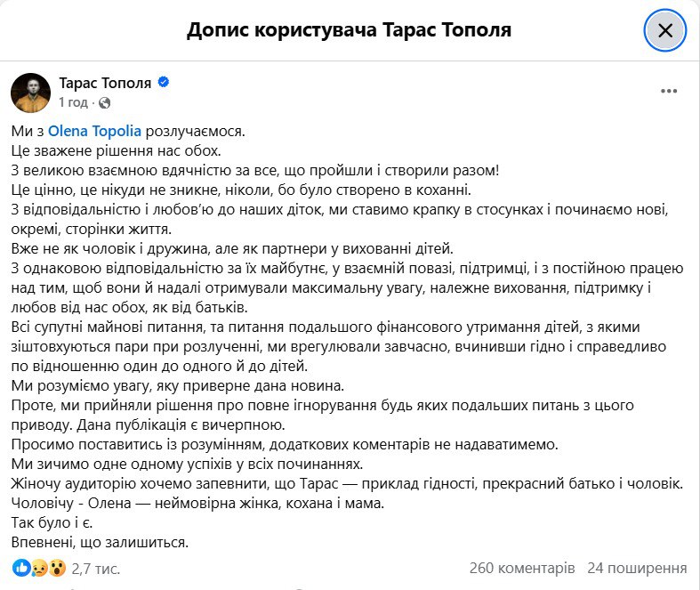This screenshot has height=590, width=700.
Task: Open the '1 год' post timestamp
Action: (74, 103)
